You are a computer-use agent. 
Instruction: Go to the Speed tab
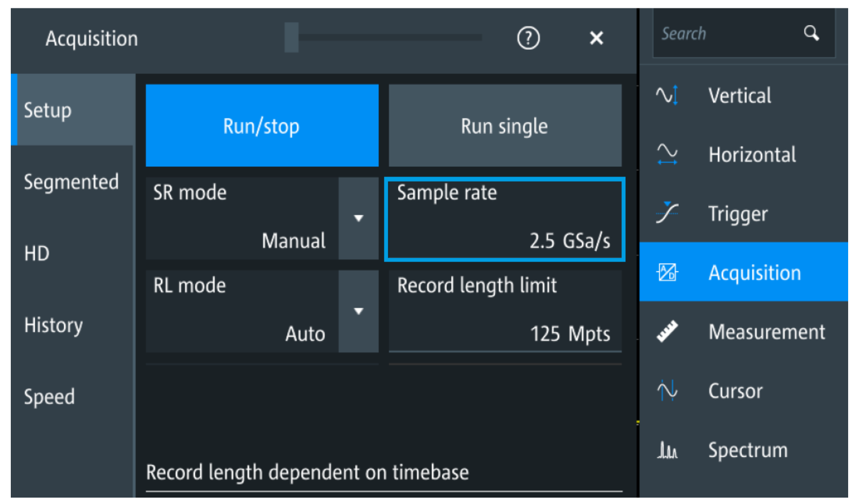pyautogui.click(x=50, y=397)
